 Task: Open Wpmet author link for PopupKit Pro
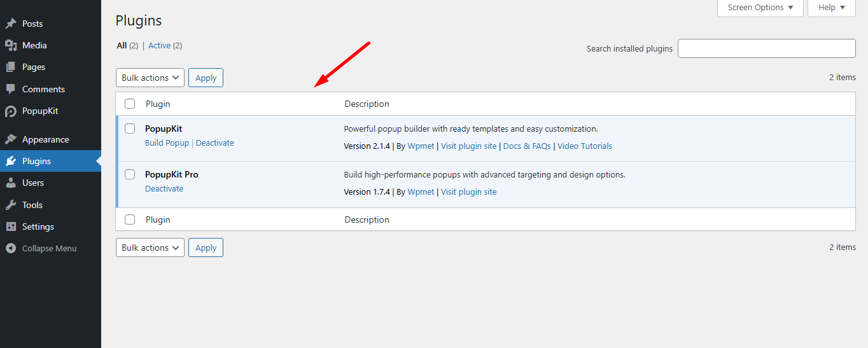[421, 192]
